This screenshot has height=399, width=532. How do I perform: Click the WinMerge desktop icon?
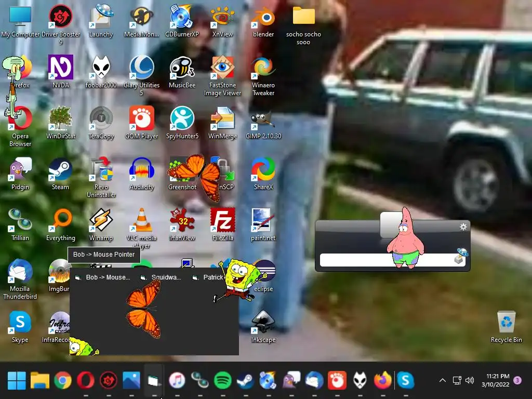pyautogui.click(x=222, y=122)
